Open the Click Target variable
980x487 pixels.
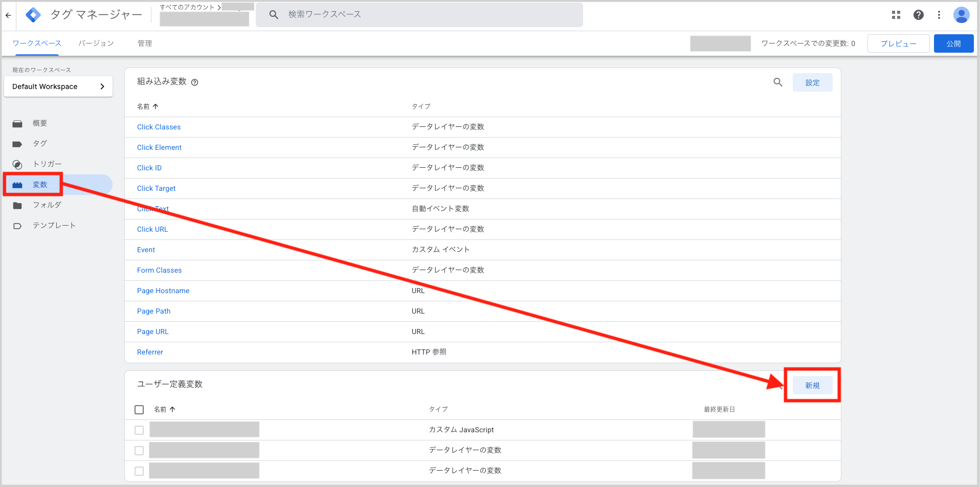(x=156, y=188)
